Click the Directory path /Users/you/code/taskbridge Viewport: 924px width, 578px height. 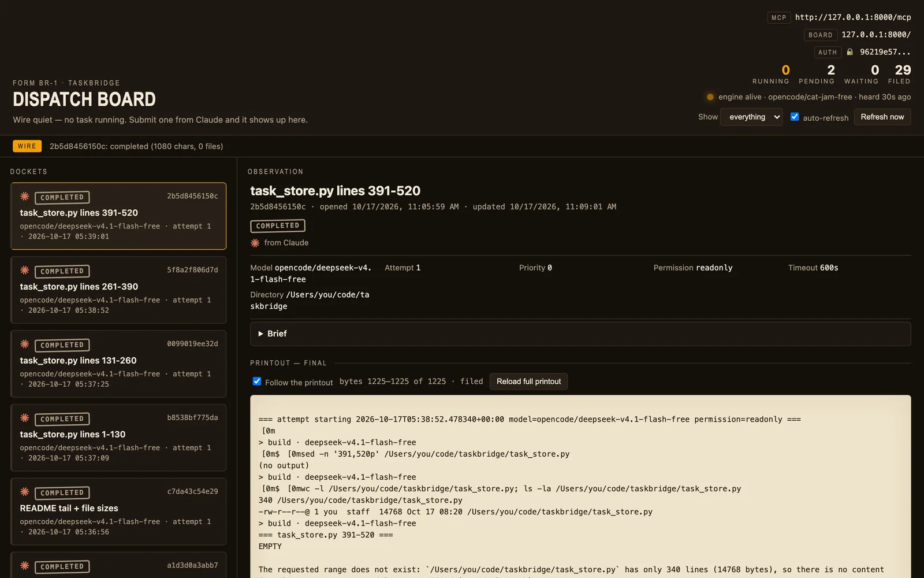310,301
